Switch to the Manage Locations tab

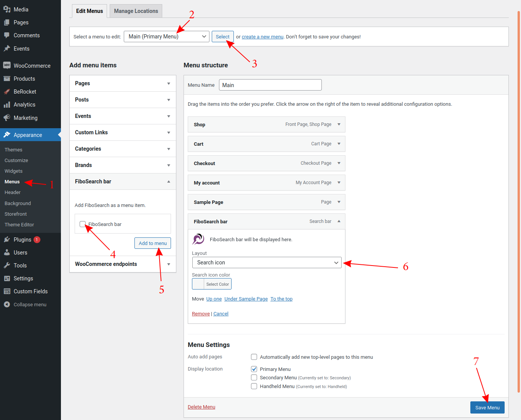click(136, 11)
